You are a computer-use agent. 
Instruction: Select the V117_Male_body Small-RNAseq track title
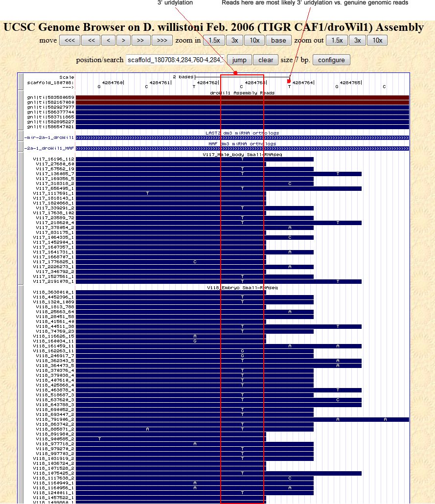point(242,155)
